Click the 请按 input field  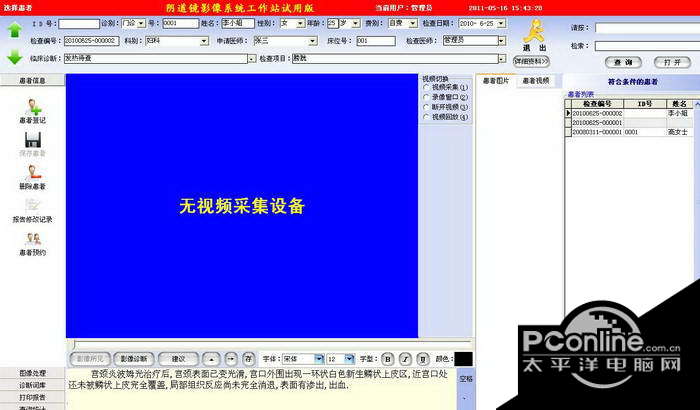tap(647, 28)
